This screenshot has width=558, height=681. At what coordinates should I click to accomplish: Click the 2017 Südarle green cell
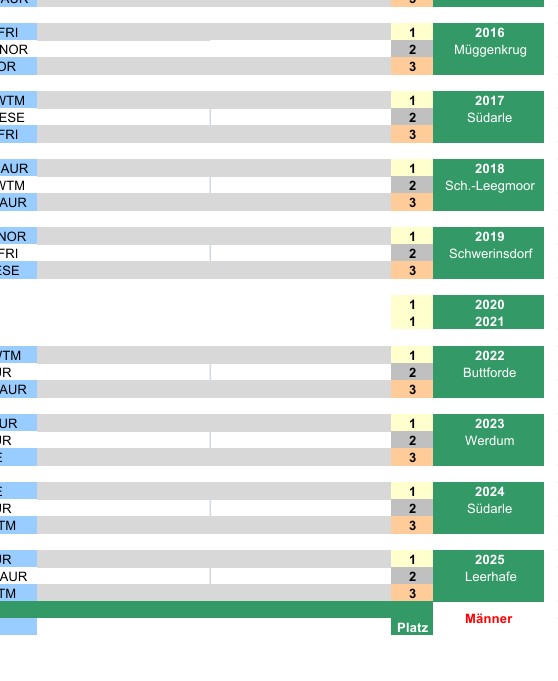(x=488, y=117)
